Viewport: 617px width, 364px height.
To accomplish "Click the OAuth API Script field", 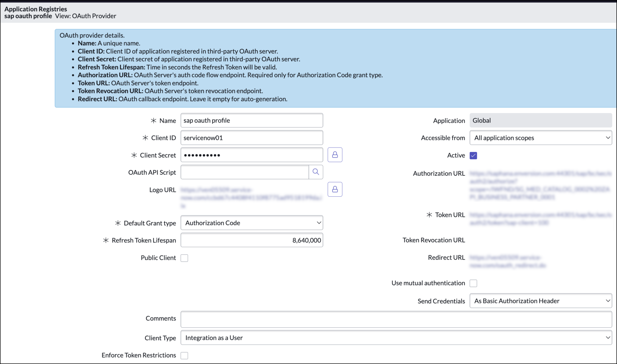I will pos(245,172).
